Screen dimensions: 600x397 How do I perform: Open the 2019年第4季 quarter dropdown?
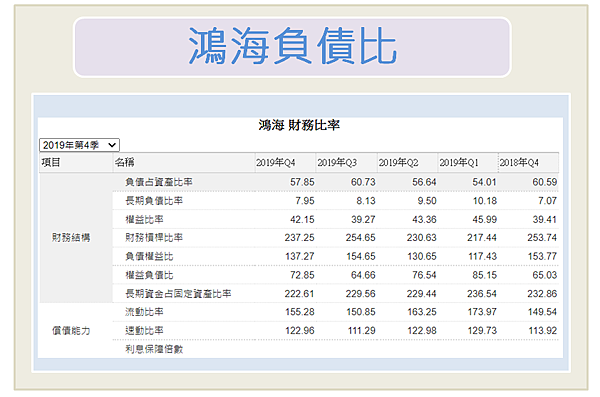click(80, 145)
